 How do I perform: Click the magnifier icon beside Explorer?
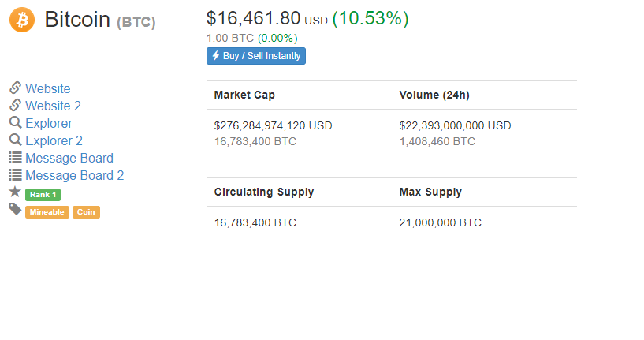(x=15, y=122)
